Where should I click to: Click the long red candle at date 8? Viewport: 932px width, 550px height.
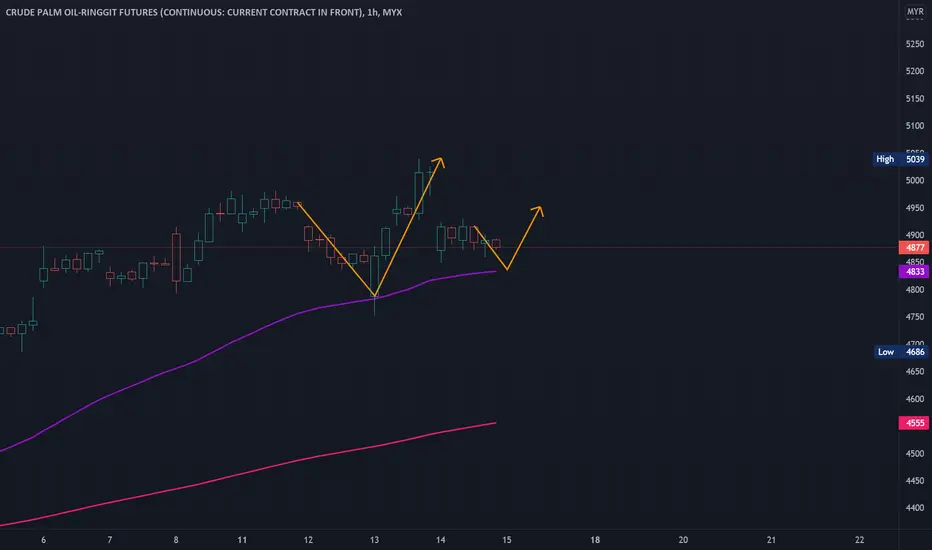[x=176, y=257]
